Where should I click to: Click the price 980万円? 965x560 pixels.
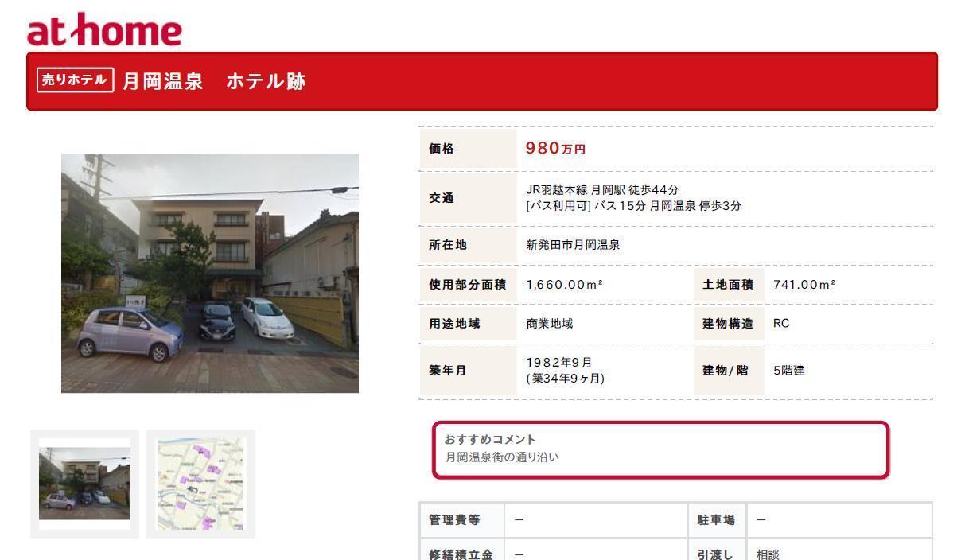click(x=556, y=148)
